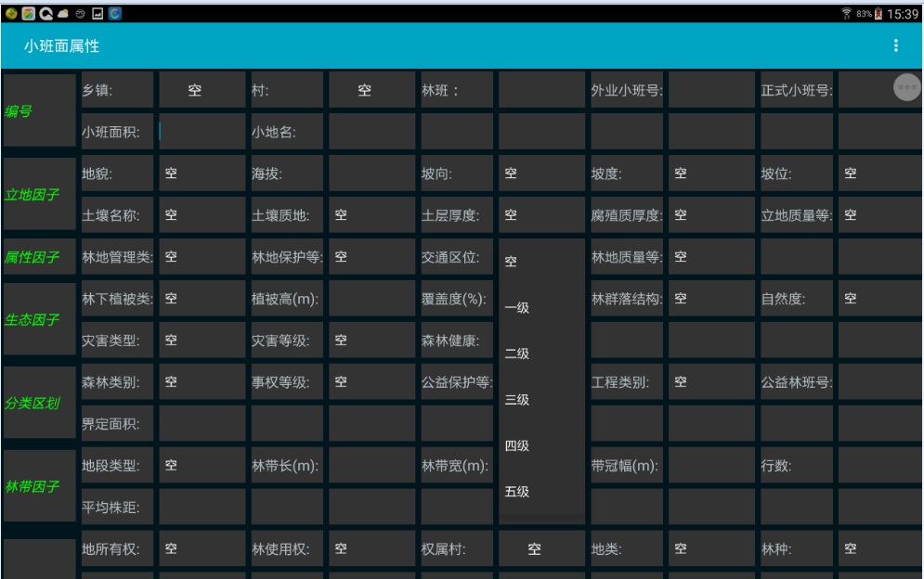Select 一级 from the open dropdown list
The height and width of the screenshot is (579, 924).
click(x=540, y=308)
